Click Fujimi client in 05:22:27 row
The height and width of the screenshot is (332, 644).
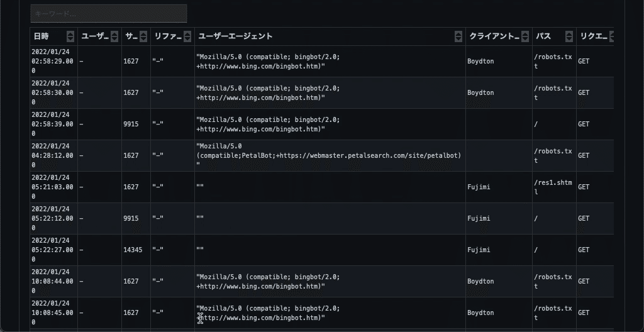(479, 250)
